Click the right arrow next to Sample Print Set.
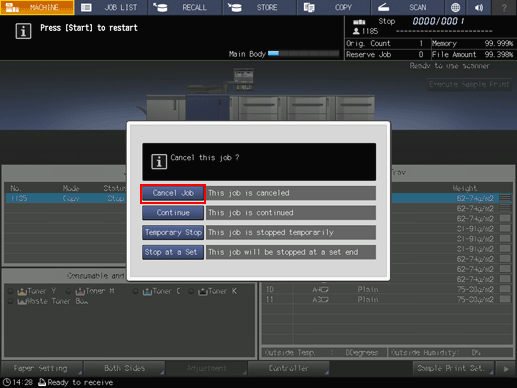 506,369
